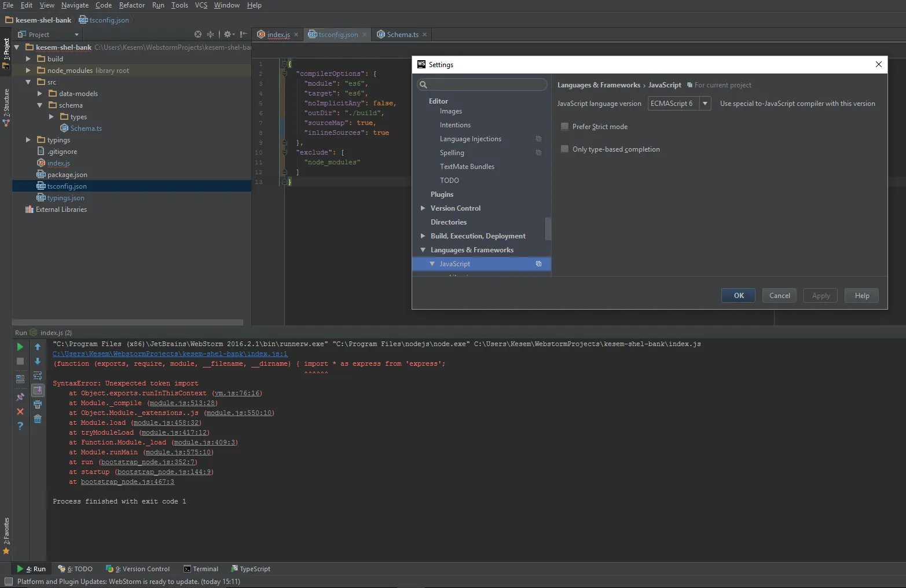Viewport: 906px width, 588px height.
Task: Click the Settings search field
Action: [x=486, y=85]
